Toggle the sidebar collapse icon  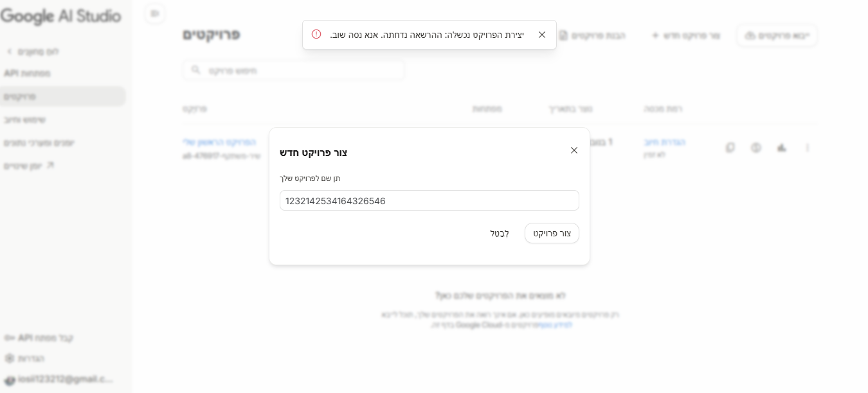point(154,13)
